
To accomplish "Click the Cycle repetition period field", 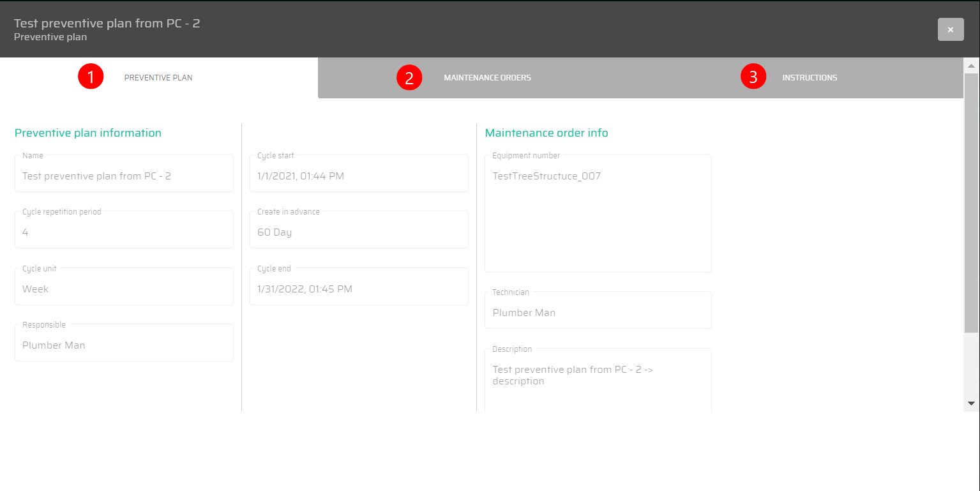I will coord(124,232).
